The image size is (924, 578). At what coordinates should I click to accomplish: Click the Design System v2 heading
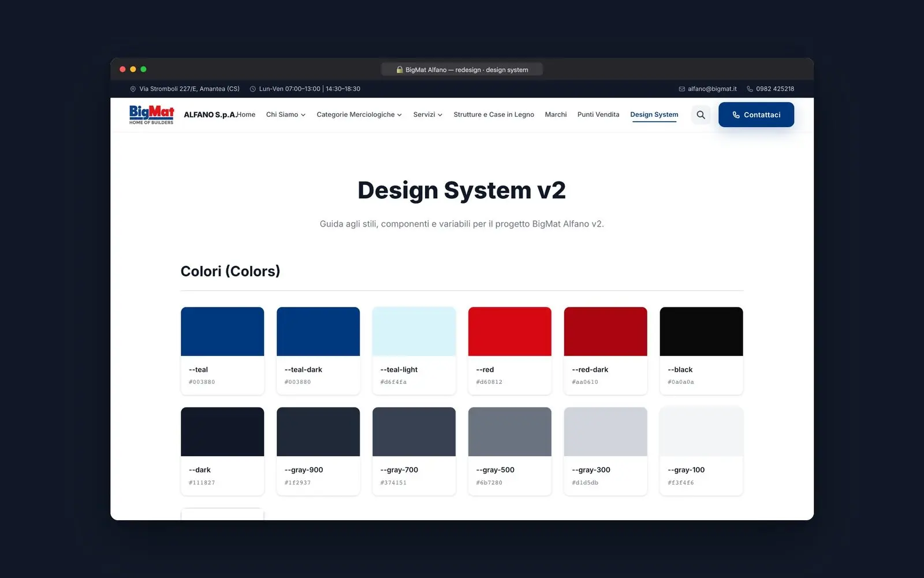[462, 190]
